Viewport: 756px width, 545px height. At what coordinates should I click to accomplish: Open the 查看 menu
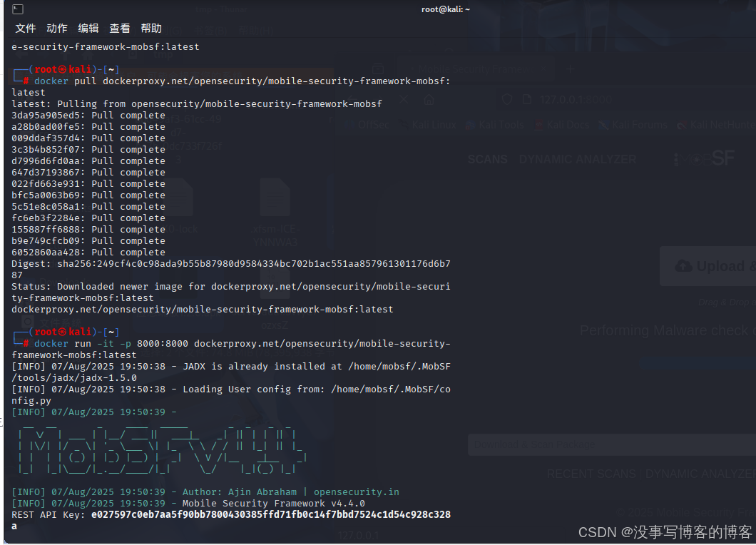tap(119, 29)
